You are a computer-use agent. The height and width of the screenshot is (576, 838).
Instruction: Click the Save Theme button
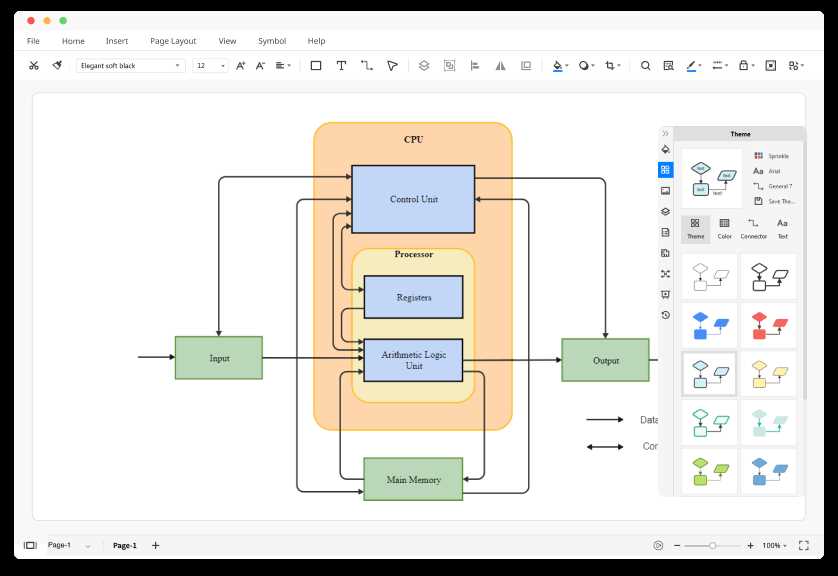(774, 201)
